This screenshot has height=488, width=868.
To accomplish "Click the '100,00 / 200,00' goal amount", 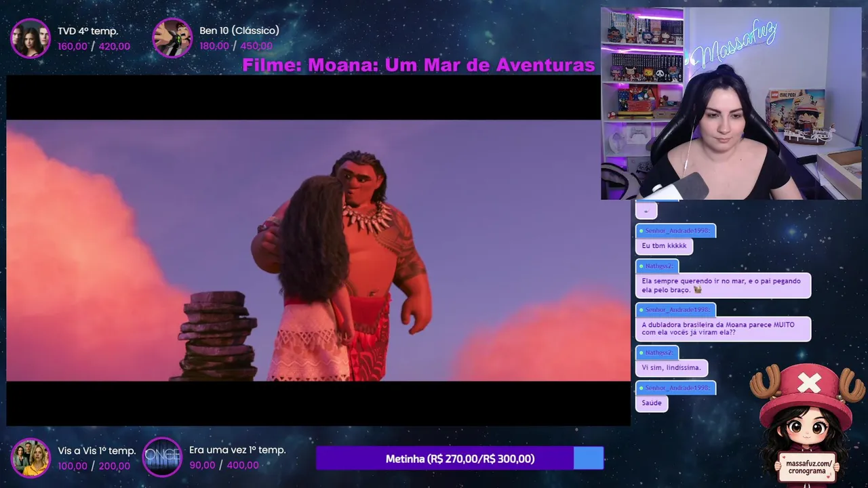I will [94, 466].
